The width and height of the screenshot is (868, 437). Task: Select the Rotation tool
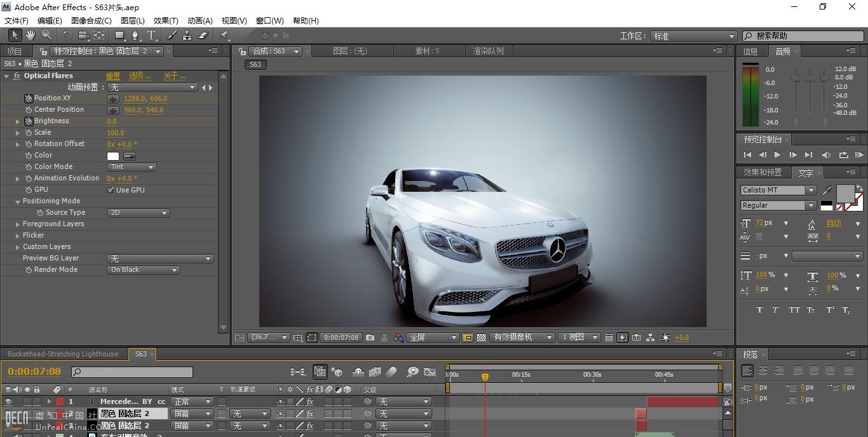pyautogui.click(x=67, y=36)
